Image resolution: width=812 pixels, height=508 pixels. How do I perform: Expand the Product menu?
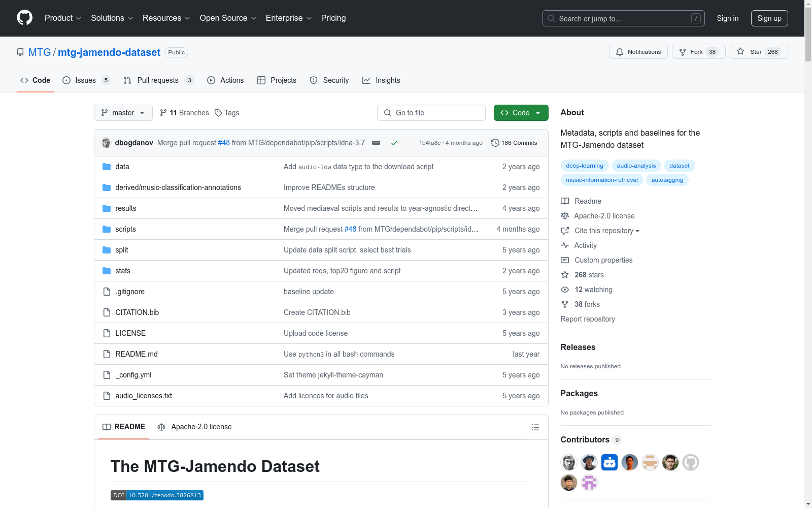tap(63, 18)
